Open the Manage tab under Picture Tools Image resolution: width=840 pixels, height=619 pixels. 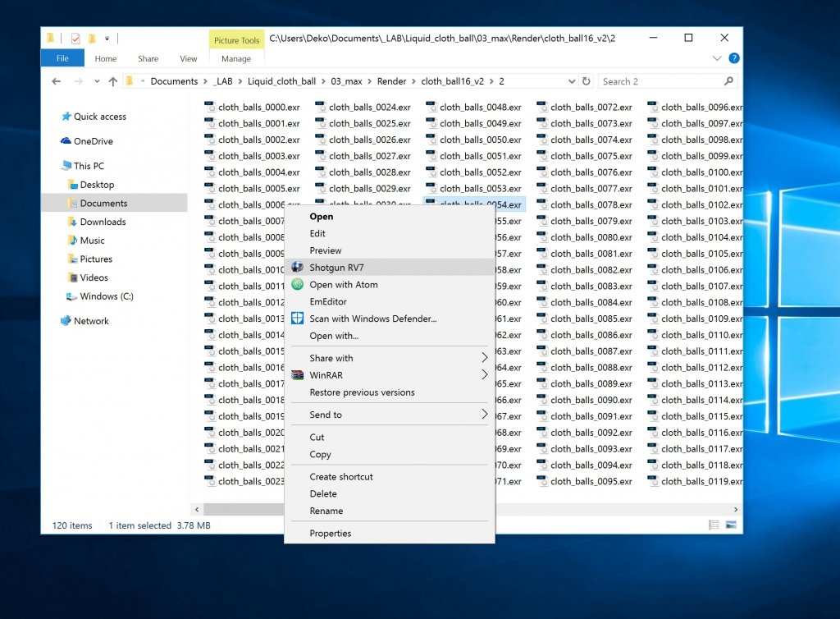coord(236,58)
